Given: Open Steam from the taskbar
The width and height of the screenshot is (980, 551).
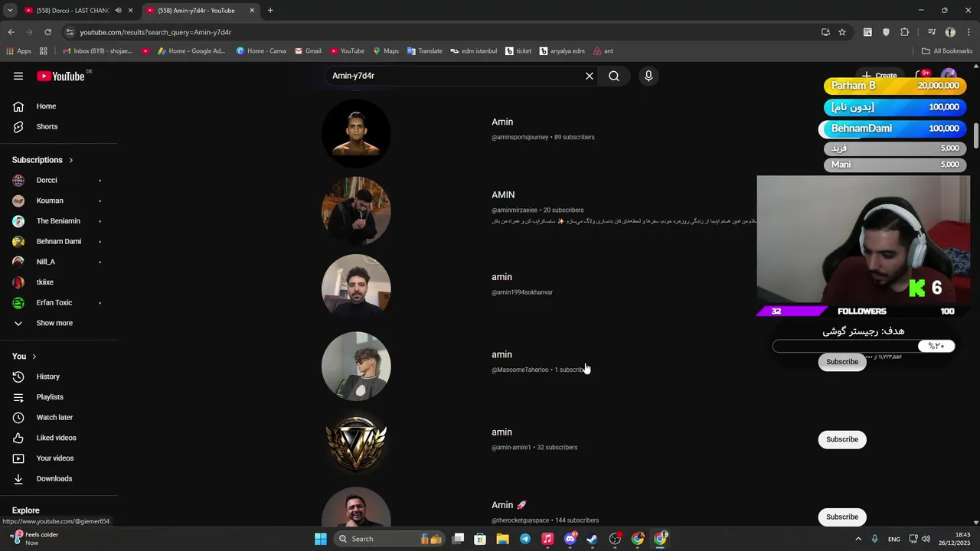Looking at the screenshot, I should 592,539.
